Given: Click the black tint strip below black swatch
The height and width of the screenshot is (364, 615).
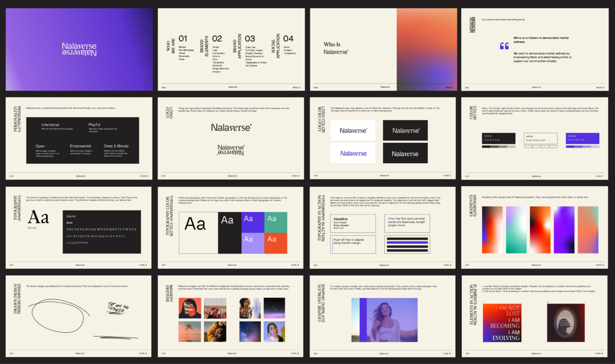Looking at the screenshot, I should 499,146.
